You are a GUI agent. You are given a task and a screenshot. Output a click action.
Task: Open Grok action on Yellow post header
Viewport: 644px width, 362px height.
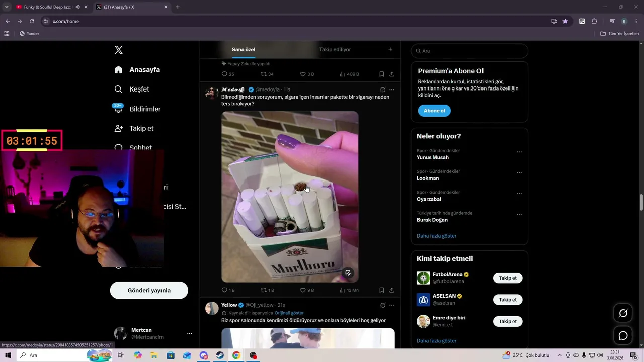click(x=383, y=305)
